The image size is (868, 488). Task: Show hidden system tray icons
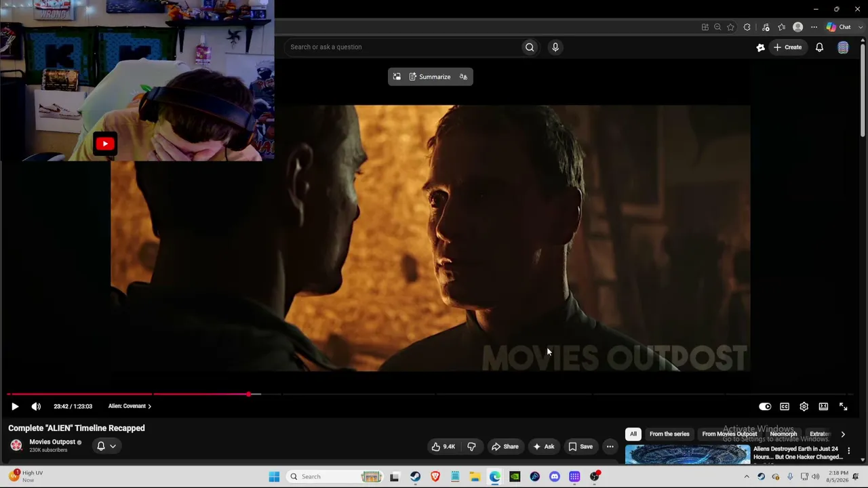click(x=747, y=476)
